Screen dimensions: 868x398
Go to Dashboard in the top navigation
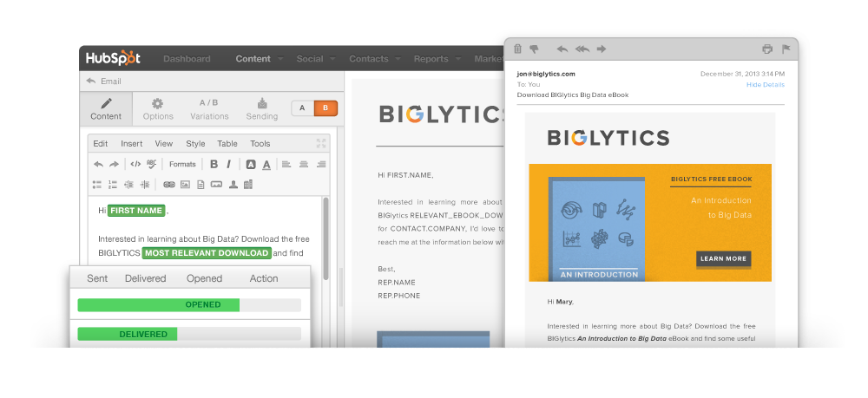187,59
